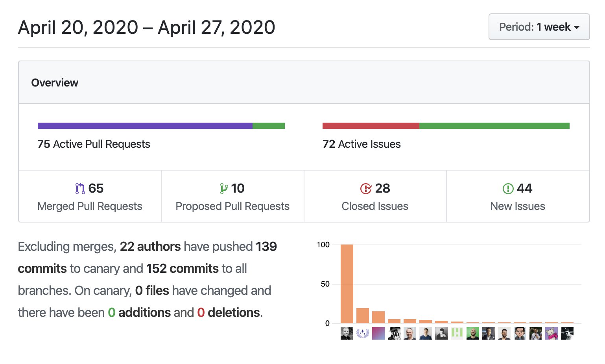This screenshot has height=364, width=605.
Task: Click the masked figure in hat avatar
Action: click(394, 333)
